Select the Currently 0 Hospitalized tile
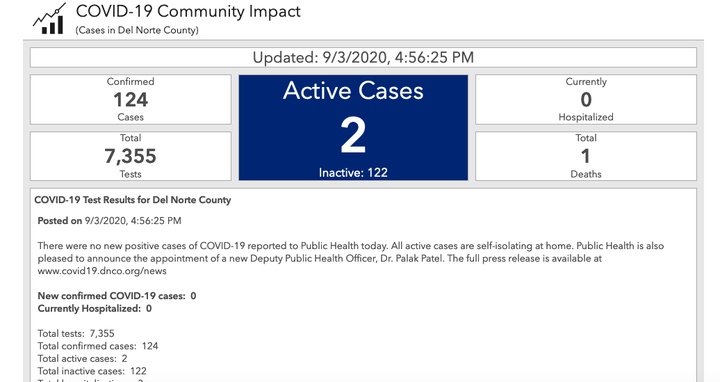 [x=586, y=99]
